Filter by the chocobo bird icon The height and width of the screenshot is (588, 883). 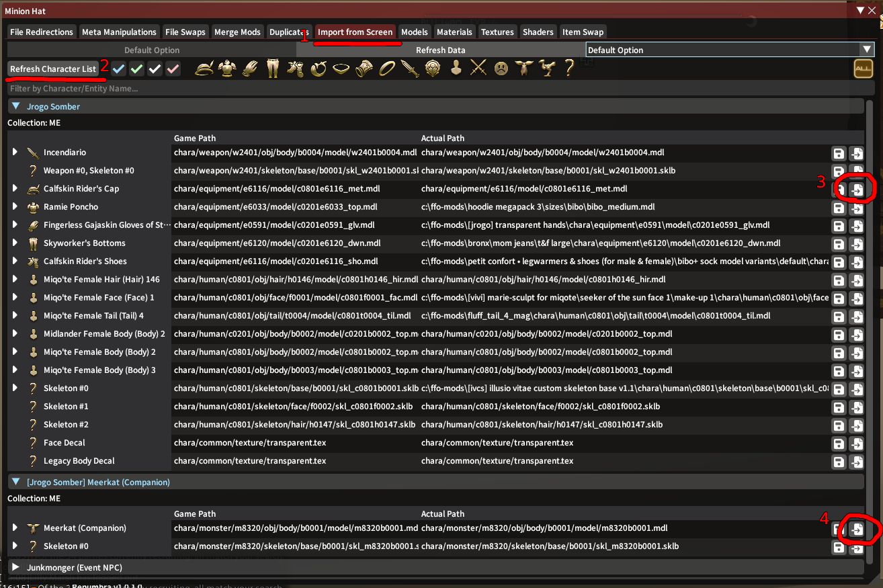pos(546,68)
